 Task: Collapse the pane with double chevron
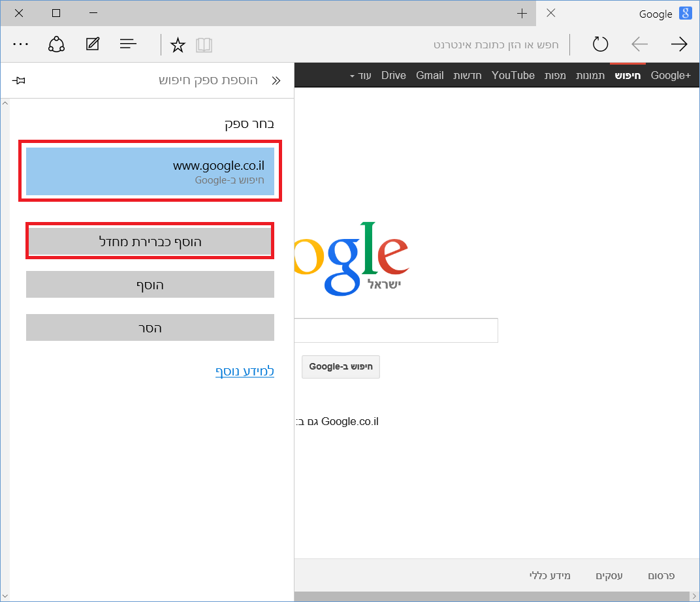276,80
